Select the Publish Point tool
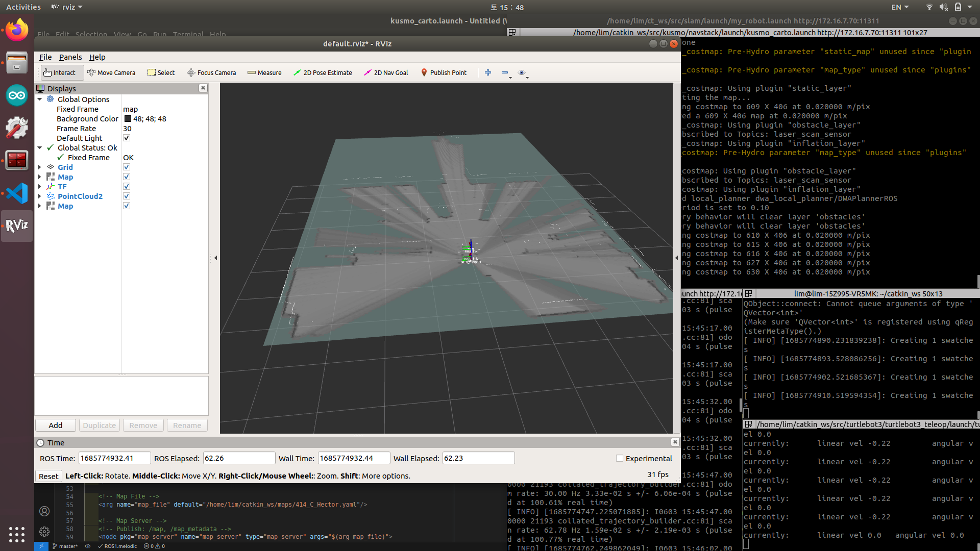 (444, 72)
